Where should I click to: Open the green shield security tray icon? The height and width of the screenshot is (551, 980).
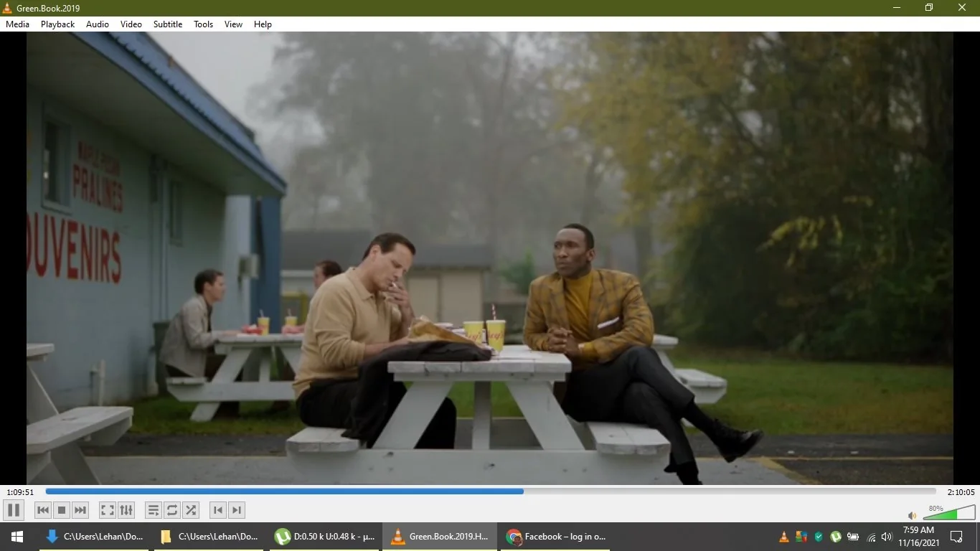coord(819,537)
